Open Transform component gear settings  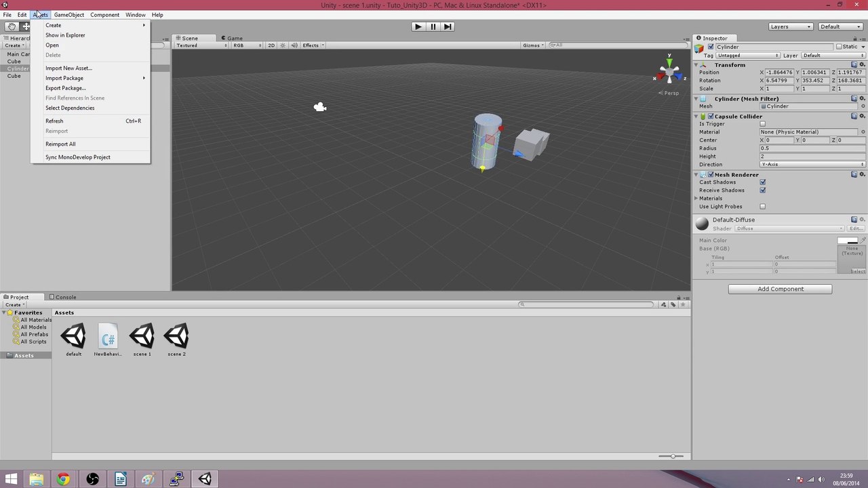point(863,64)
